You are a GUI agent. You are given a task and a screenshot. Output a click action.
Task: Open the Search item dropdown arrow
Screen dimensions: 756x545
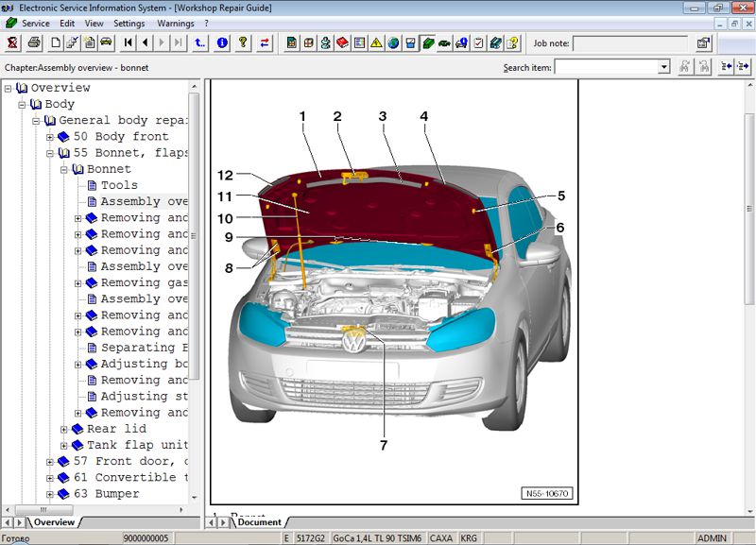[664, 66]
